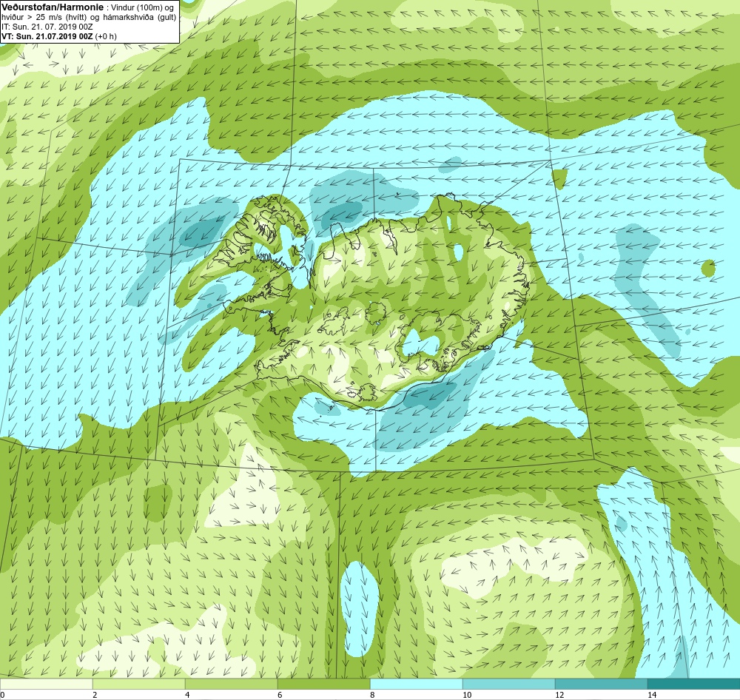Viewport: 740px width, 700px height.
Task: Click the '4' label on the wind scale
Action: 187,695
